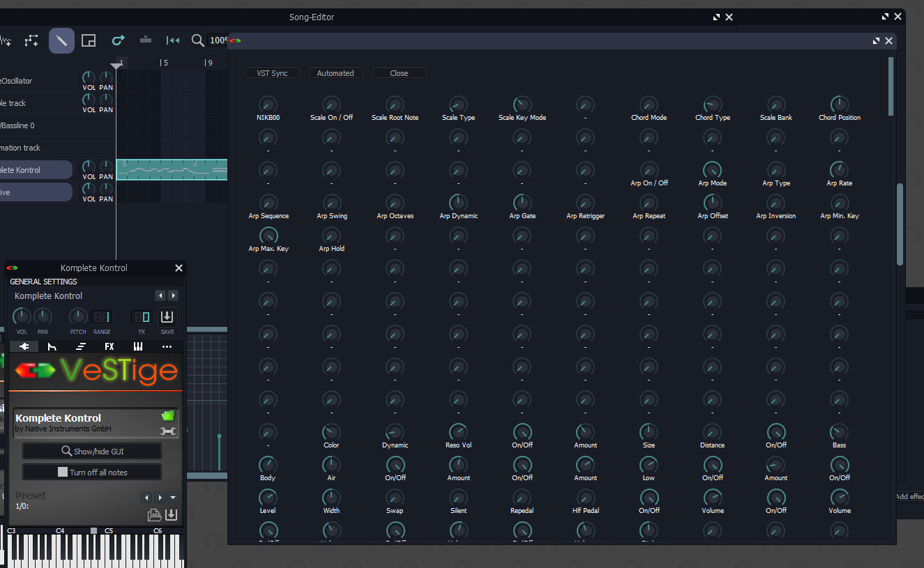Image resolution: width=924 pixels, height=568 pixels.
Task: Click the Arp On / Off knob
Action: point(649,171)
